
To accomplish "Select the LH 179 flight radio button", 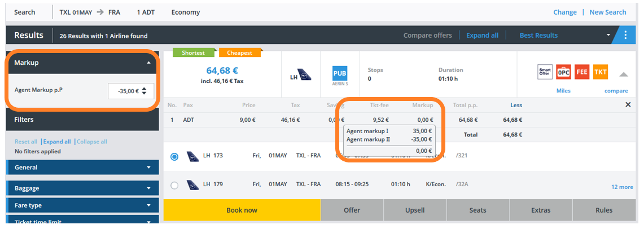I will click(x=174, y=185).
